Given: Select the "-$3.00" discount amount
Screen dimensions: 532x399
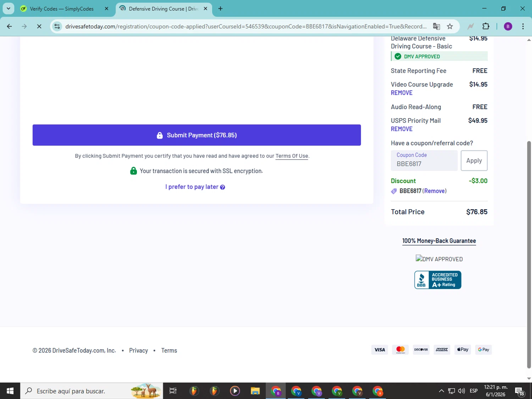Looking at the screenshot, I should click(x=478, y=181).
